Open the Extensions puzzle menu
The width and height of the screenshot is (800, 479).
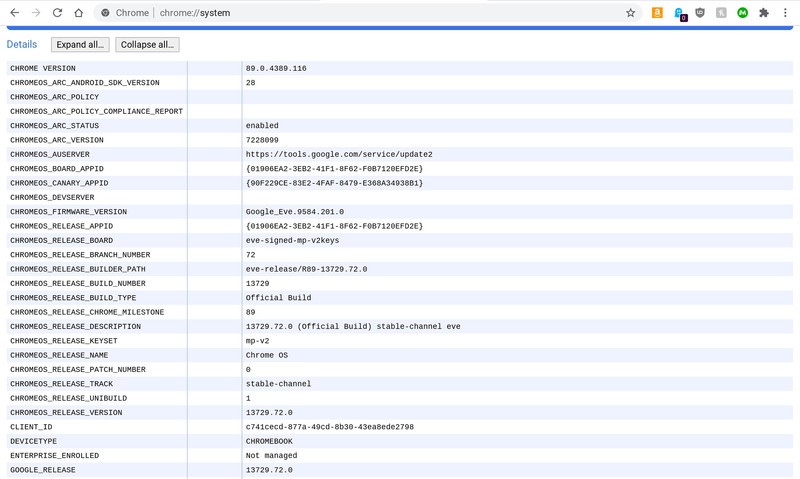[x=764, y=13]
